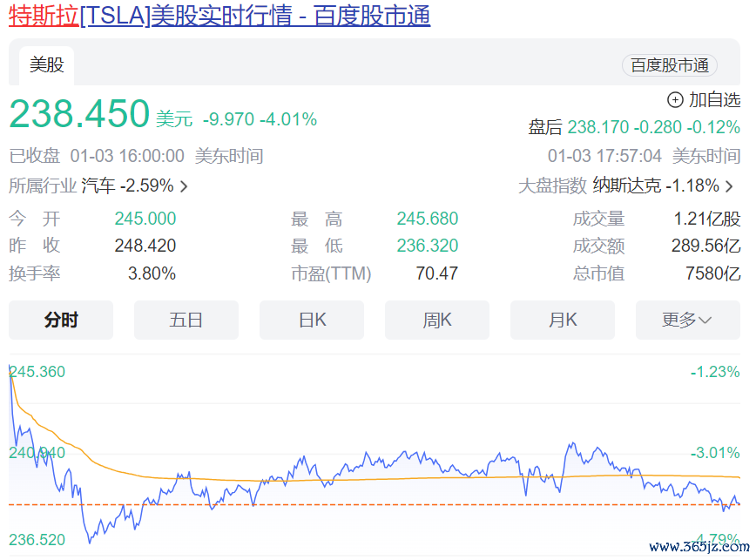Click the 昨收 value 248.420

pos(145,246)
